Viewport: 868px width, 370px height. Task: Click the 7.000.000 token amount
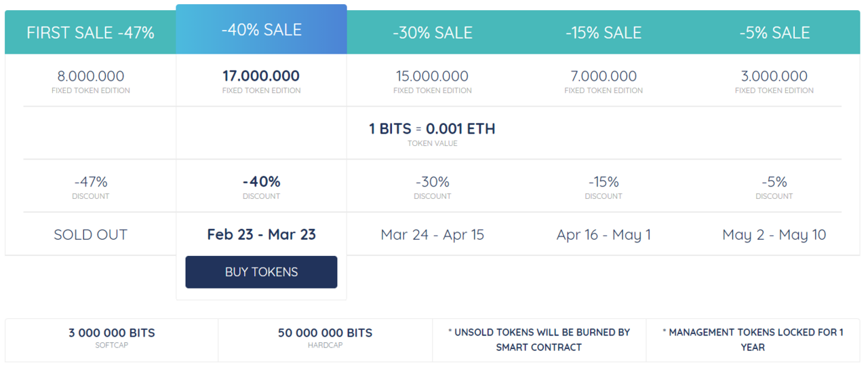[x=604, y=76]
